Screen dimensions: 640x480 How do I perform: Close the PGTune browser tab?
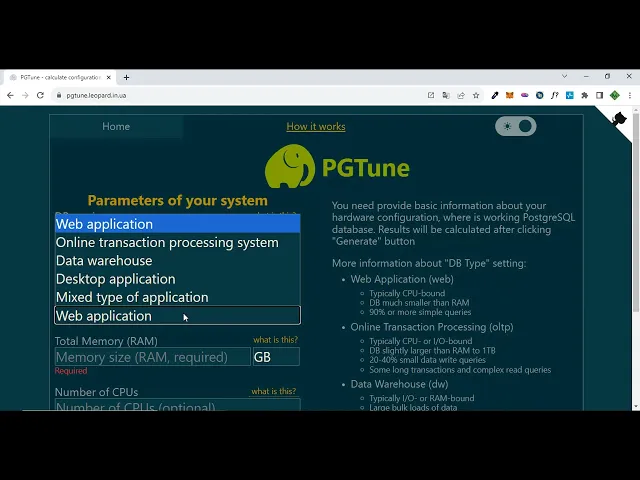109,77
